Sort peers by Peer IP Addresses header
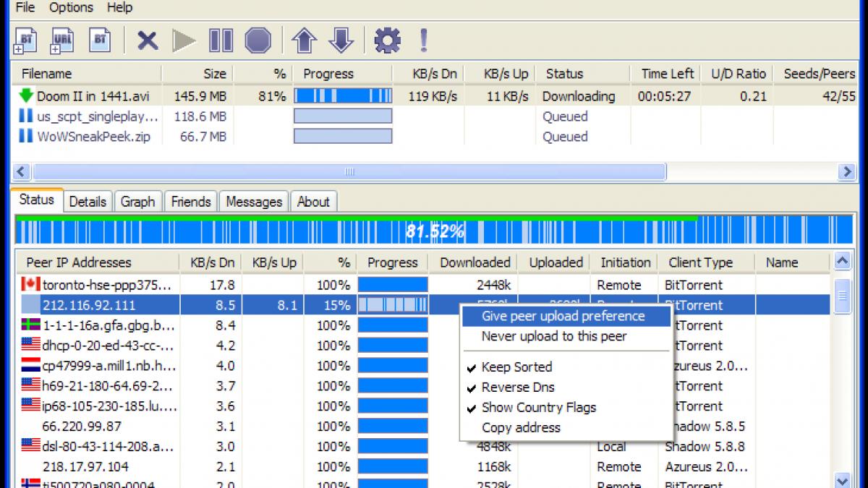868x488 pixels. click(x=79, y=262)
